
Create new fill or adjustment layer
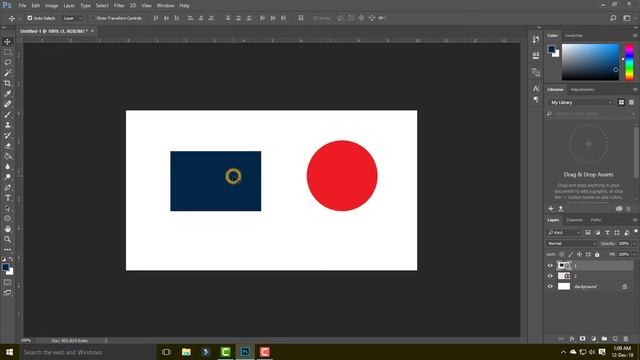pos(593,339)
